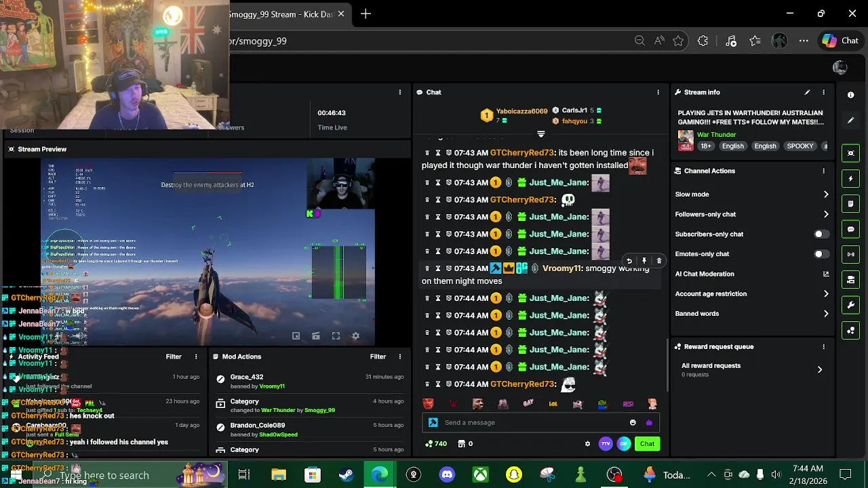Open a new browser tab
This screenshot has height=488, width=868.
click(366, 14)
